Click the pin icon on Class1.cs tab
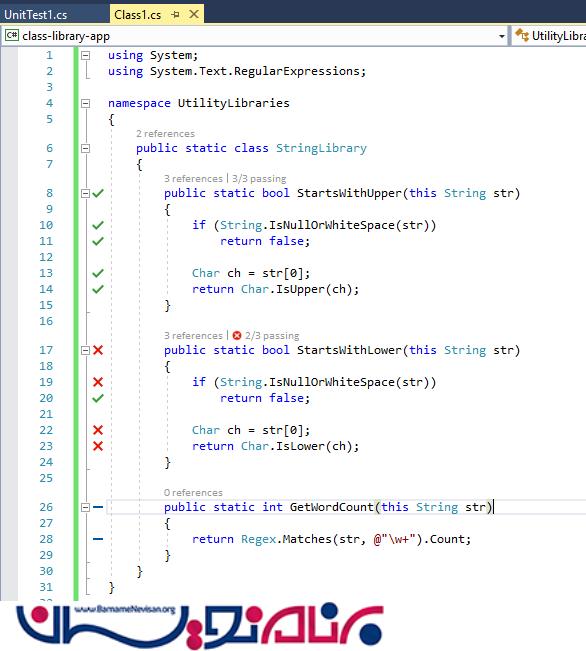586x651 pixels. coord(176,15)
